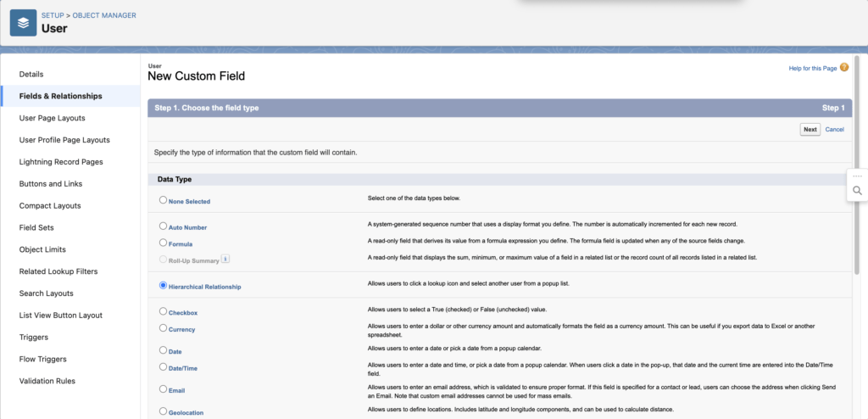Choose the Geolocation data type
868x419 pixels.
tap(164, 411)
